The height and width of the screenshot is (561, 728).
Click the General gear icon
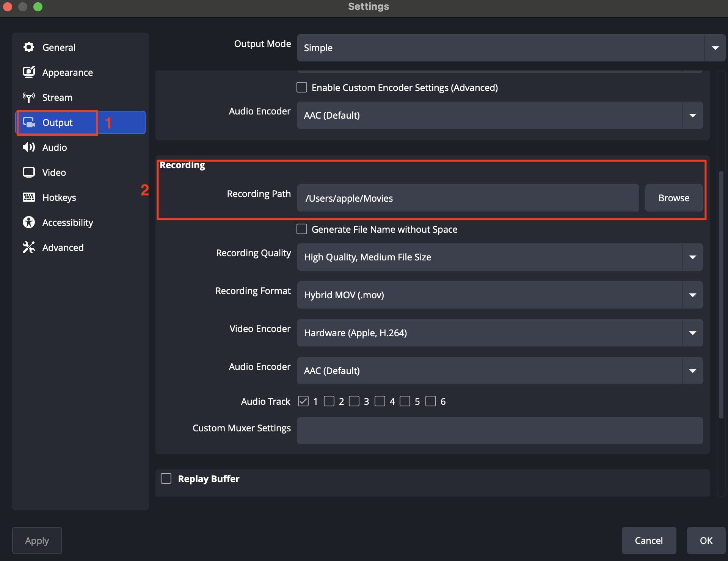pyautogui.click(x=29, y=47)
